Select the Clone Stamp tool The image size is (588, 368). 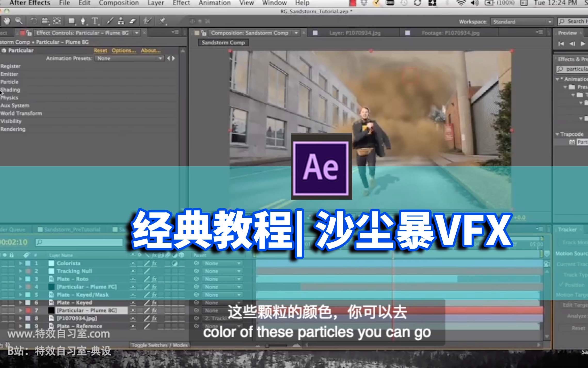click(121, 21)
